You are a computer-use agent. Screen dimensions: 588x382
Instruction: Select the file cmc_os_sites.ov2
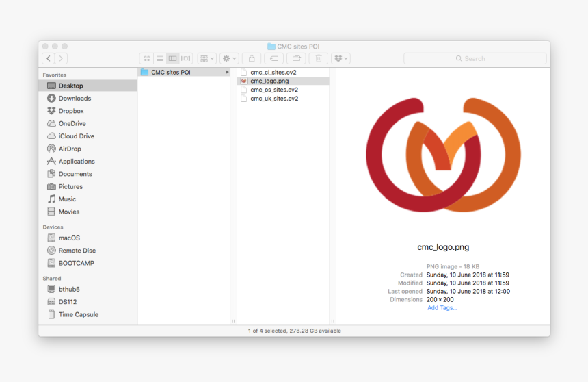coord(283,90)
